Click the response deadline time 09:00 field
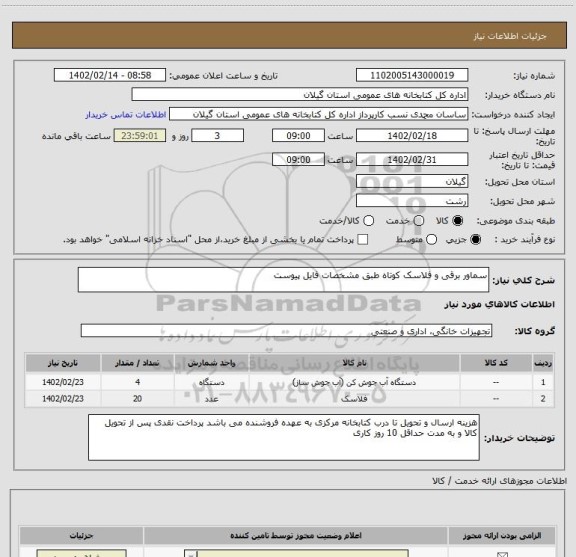Image resolution: width=576 pixels, height=557 pixels. click(x=298, y=136)
